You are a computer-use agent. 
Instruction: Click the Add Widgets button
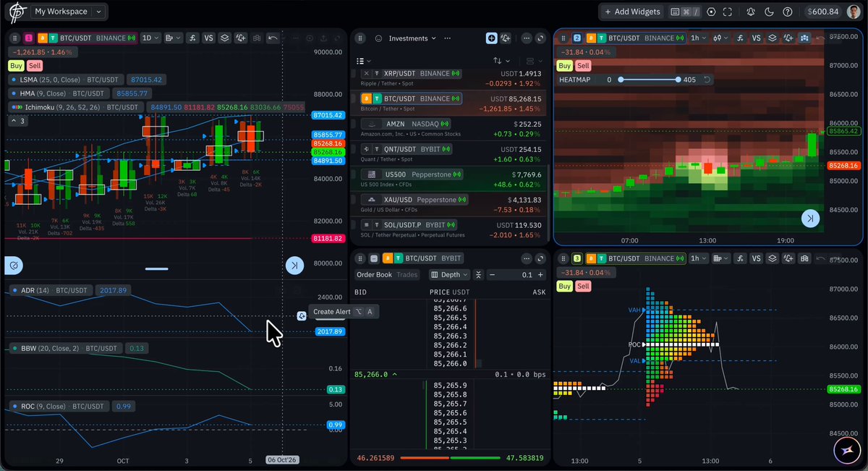[631, 12]
